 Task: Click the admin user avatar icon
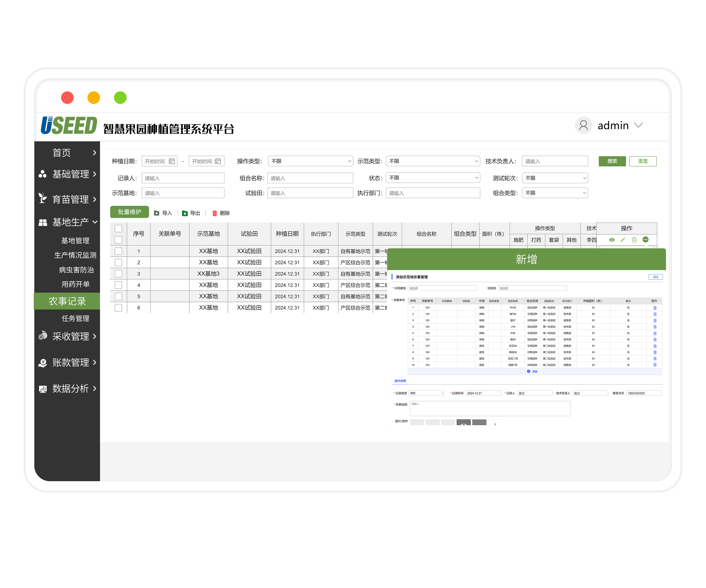pyautogui.click(x=583, y=125)
